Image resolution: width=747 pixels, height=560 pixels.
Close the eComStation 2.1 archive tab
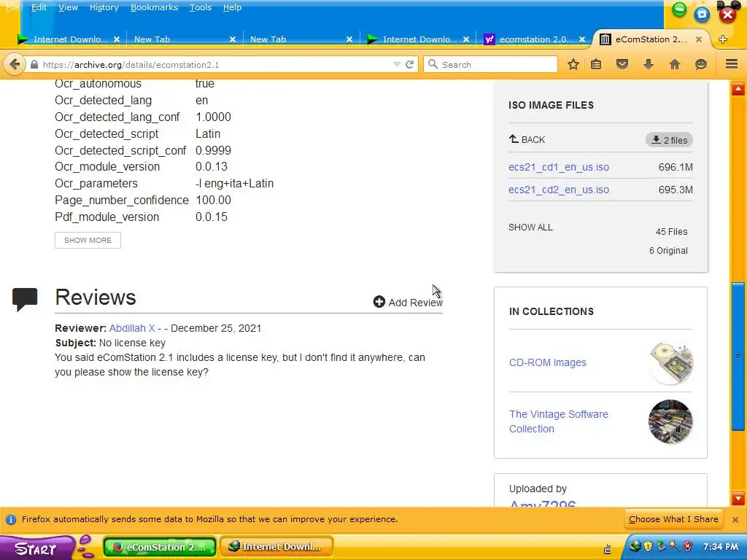698,39
